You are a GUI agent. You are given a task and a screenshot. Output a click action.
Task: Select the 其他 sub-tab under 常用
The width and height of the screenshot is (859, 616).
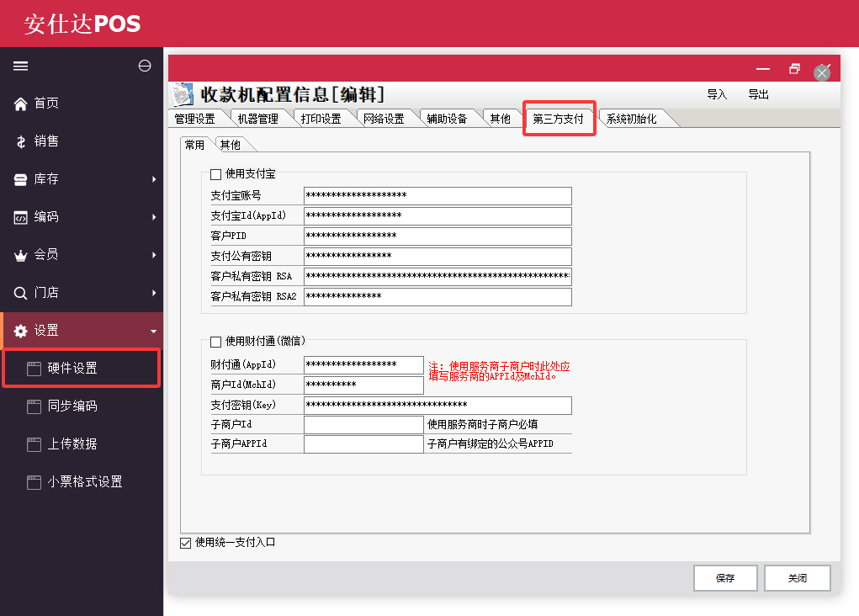coord(230,145)
